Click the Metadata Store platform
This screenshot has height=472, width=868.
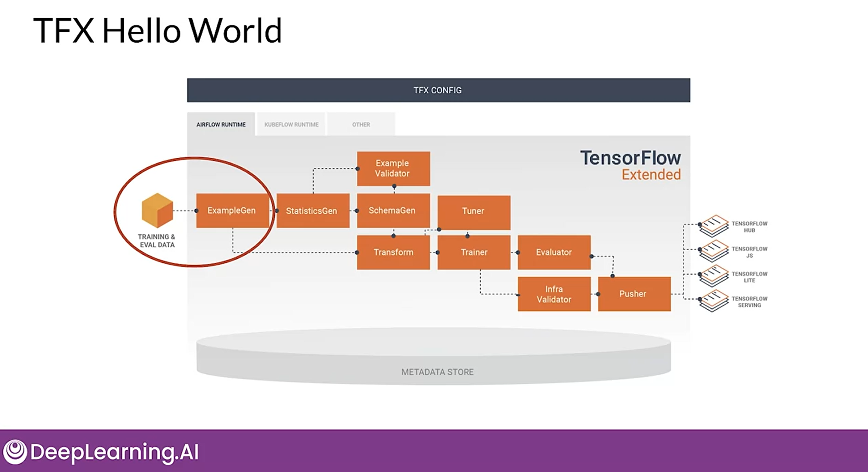tap(433, 357)
